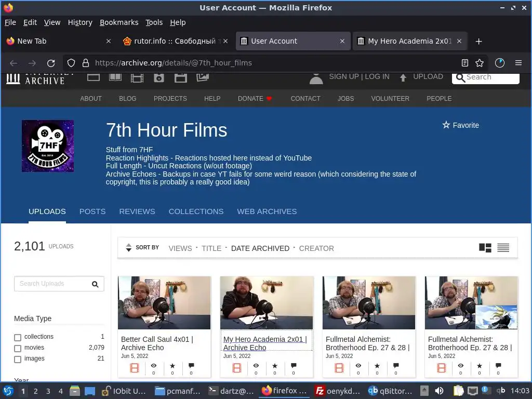This screenshot has width=532, height=399.
Task: Switch to workspace 2 on the taskbar
Action: coord(36,391)
